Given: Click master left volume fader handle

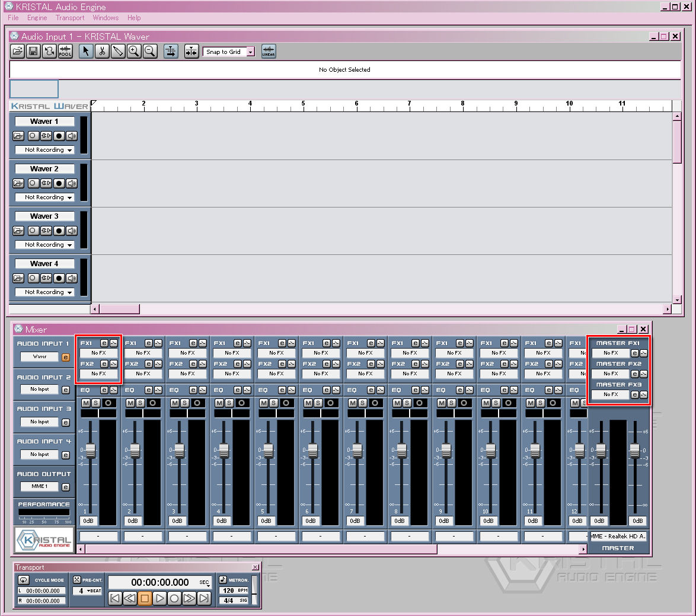Looking at the screenshot, I should (601, 451).
